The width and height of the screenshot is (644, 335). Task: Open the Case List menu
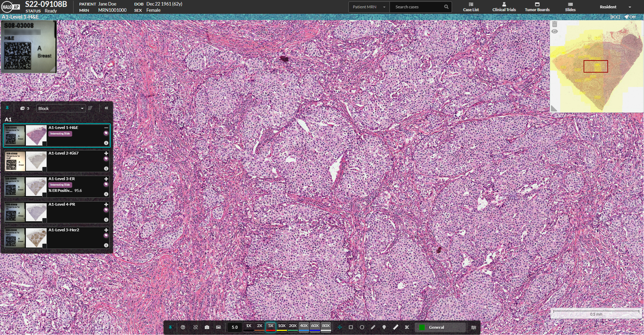click(x=471, y=7)
